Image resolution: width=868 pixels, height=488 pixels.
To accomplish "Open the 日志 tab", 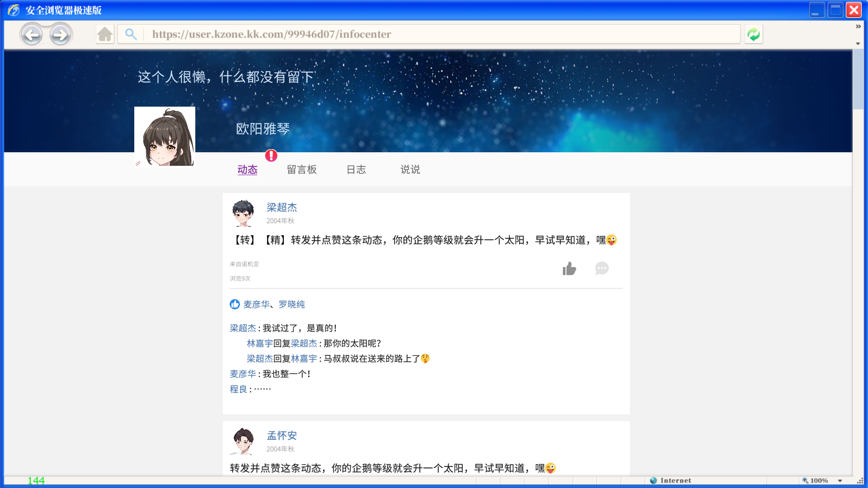I will (356, 169).
